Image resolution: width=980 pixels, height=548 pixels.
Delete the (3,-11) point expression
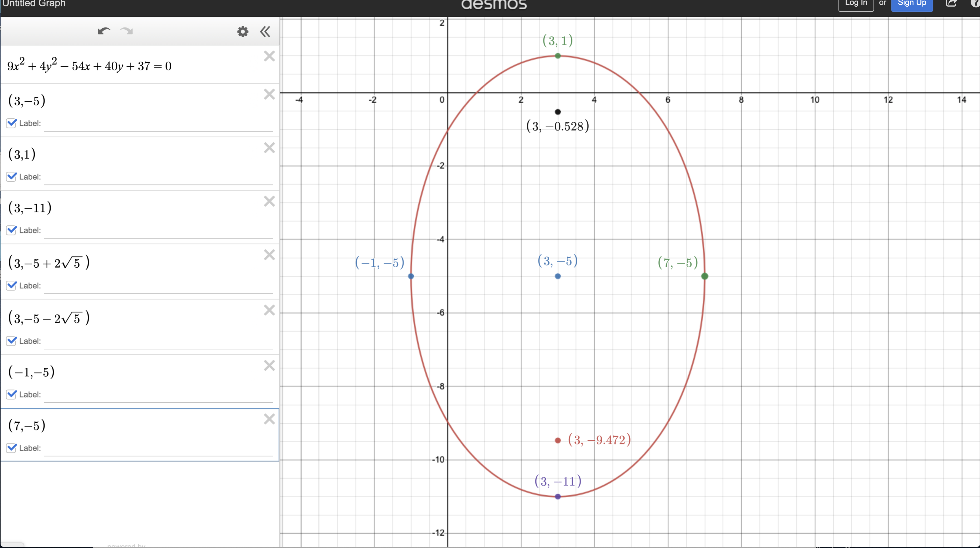(269, 201)
